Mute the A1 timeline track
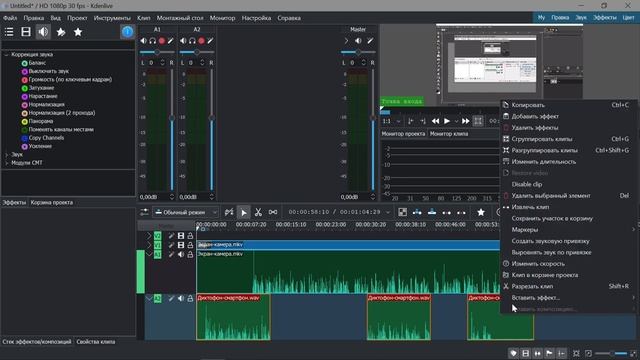The height and width of the screenshot is (360, 640). pos(181,254)
